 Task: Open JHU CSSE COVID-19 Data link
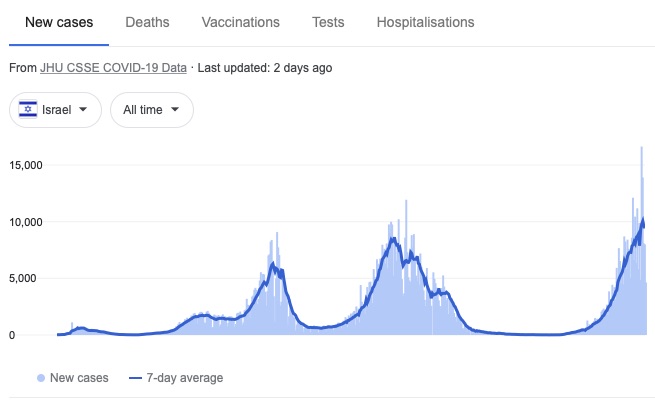click(x=113, y=68)
